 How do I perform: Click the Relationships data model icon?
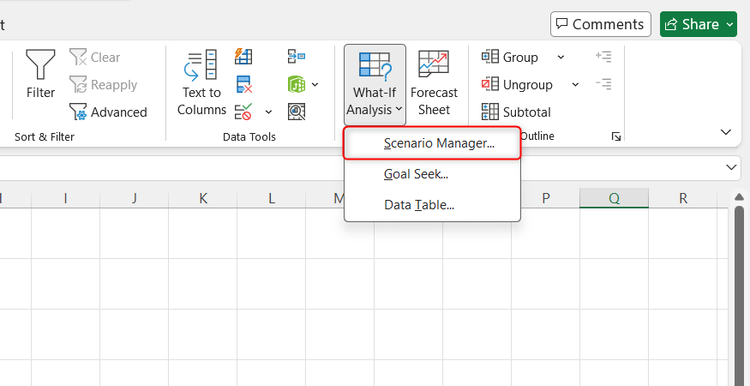pyautogui.click(x=297, y=85)
